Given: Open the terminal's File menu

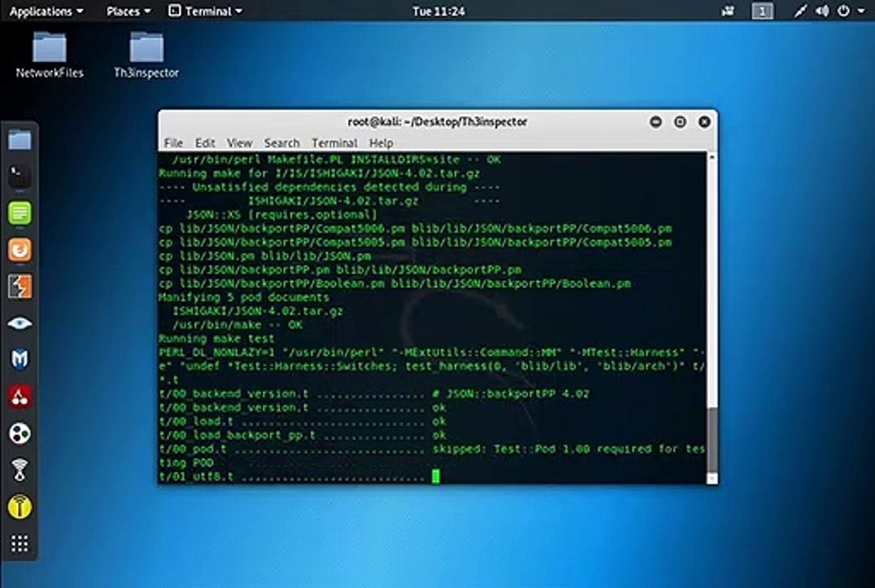Looking at the screenshot, I should (x=173, y=143).
